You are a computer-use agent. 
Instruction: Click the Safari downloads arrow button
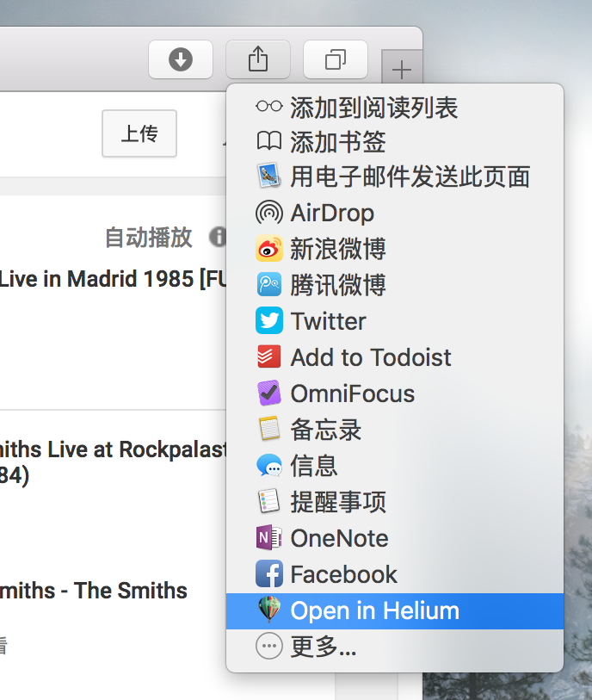(180, 59)
